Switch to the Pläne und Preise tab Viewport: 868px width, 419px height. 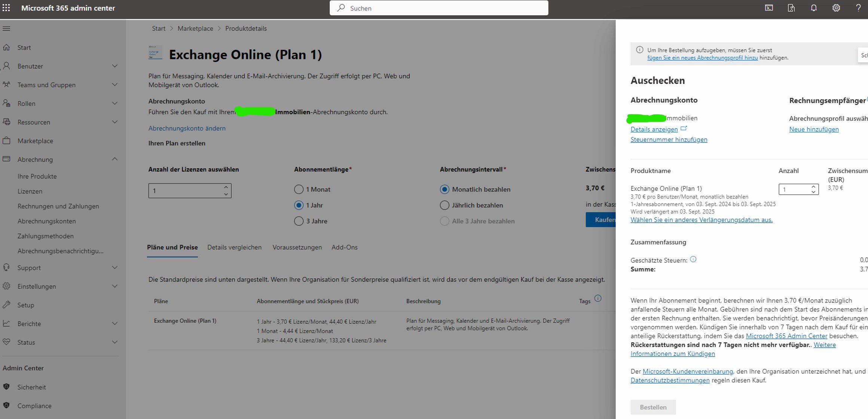click(172, 247)
